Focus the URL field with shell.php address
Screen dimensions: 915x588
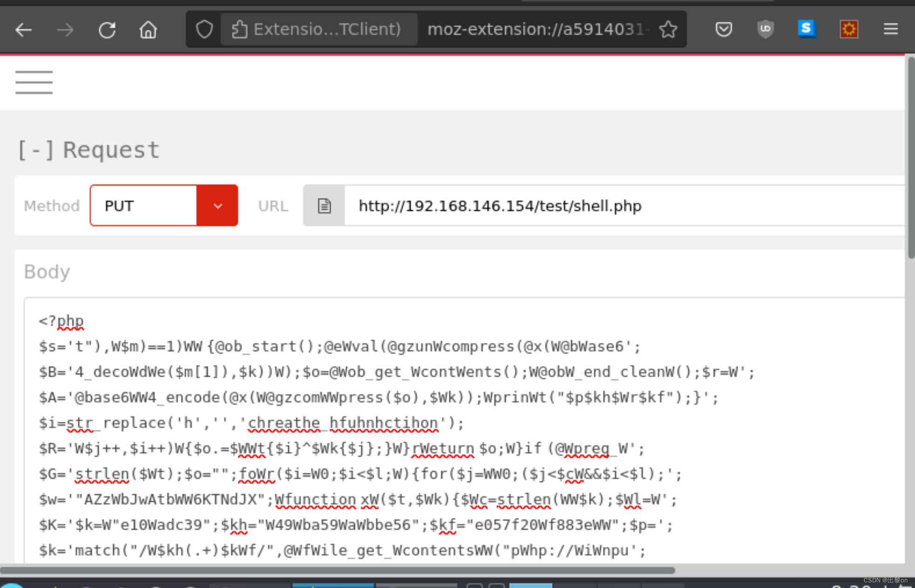624,205
